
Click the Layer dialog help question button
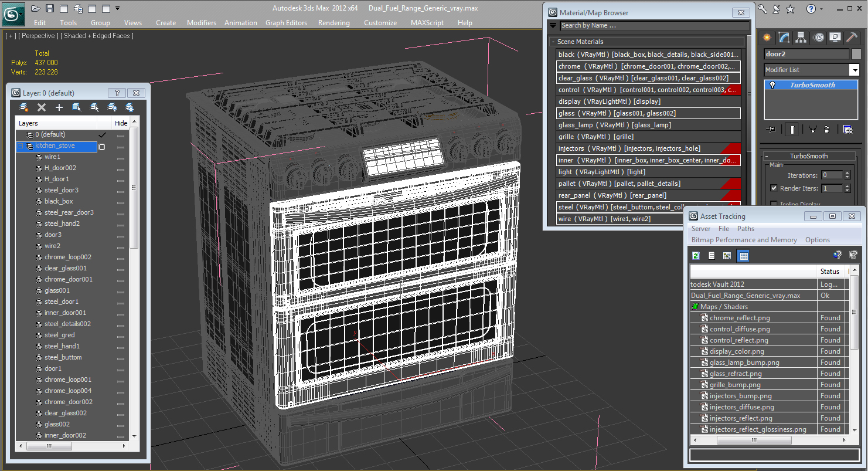tap(117, 93)
